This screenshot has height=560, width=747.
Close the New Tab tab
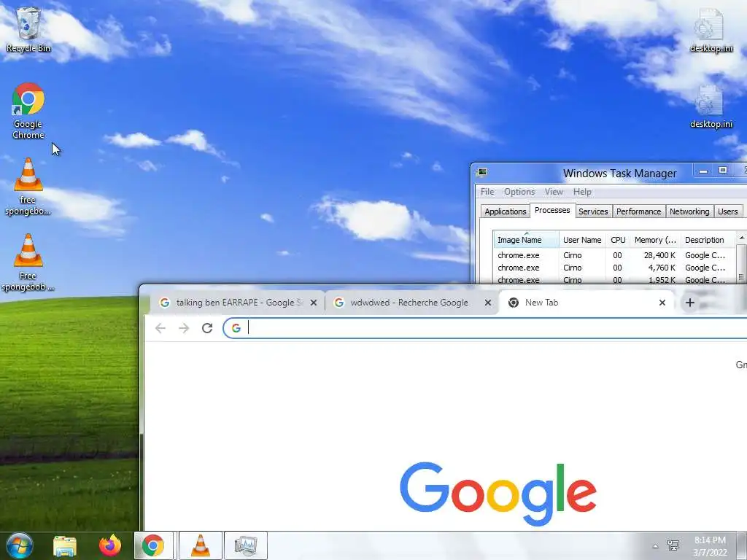point(662,303)
